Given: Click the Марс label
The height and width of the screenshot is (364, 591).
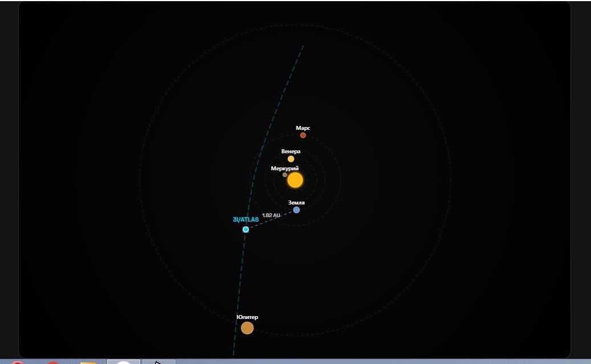Looking at the screenshot, I should (x=303, y=128).
